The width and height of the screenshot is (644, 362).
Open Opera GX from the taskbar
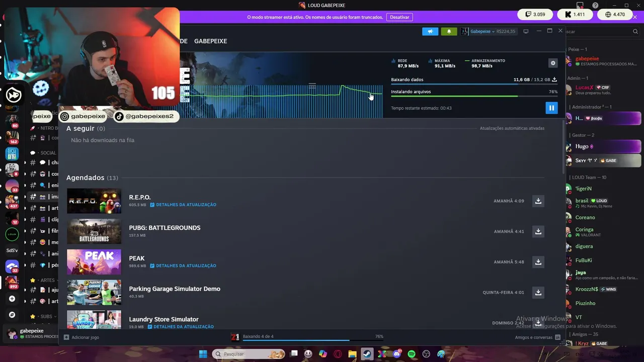click(x=338, y=354)
